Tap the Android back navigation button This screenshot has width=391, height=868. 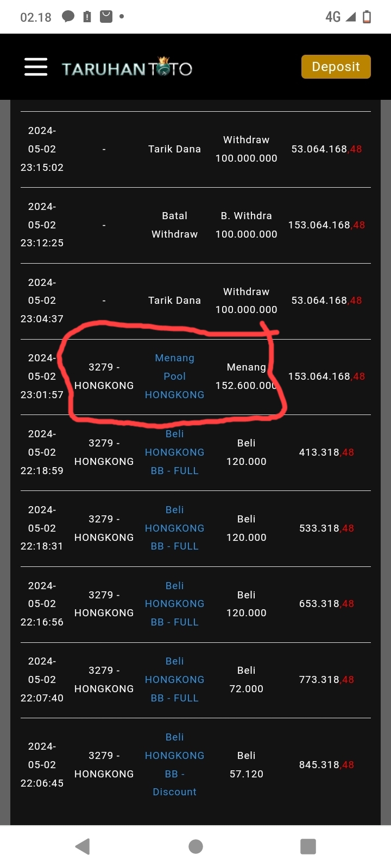(83, 846)
